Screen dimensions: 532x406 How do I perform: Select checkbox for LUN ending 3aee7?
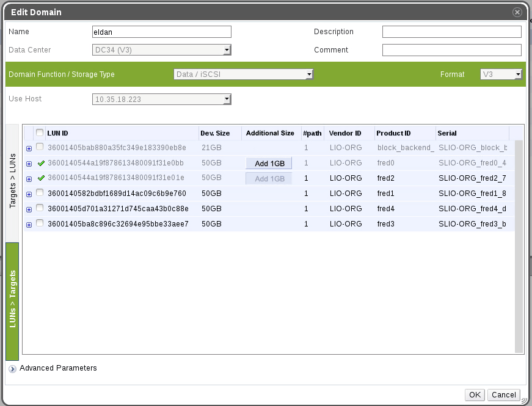click(40, 224)
